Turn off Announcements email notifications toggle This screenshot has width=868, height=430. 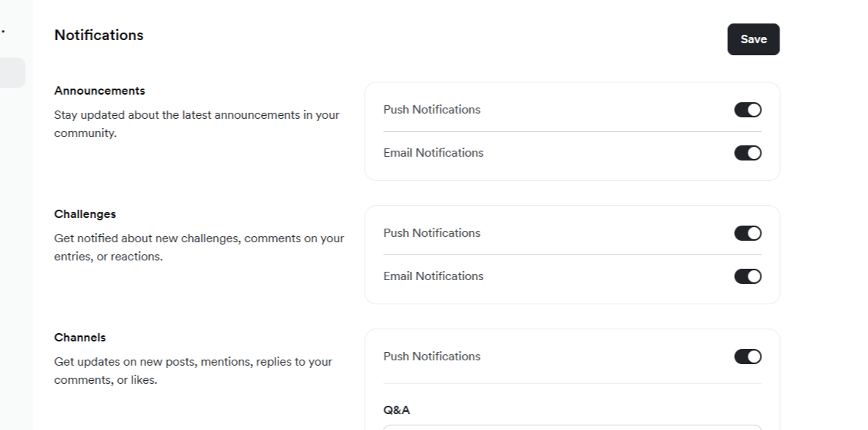(x=748, y=153)
